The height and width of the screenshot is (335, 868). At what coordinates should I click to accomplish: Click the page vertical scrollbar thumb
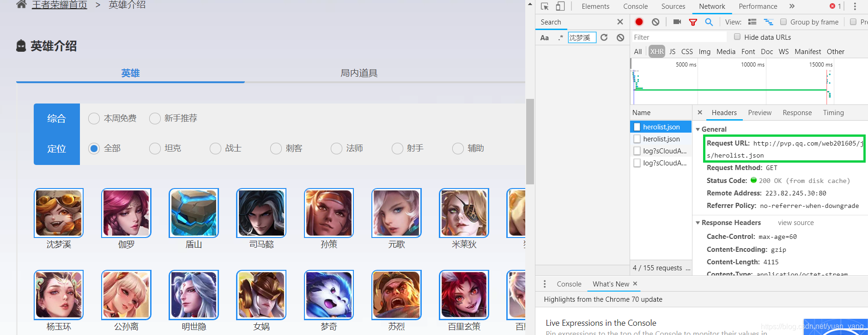click(x=530, y=141)
